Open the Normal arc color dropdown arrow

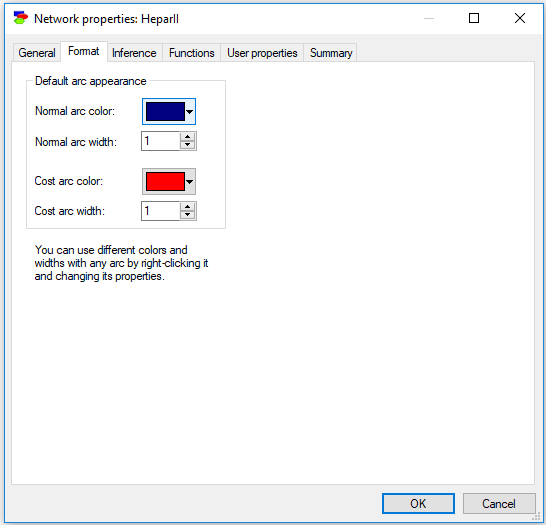(190, 112)
